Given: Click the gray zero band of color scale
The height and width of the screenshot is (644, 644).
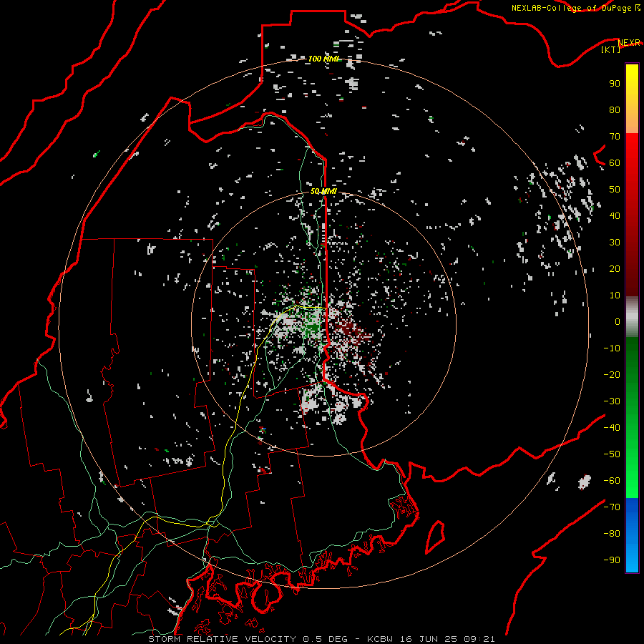Looking at the screenshot, I should [632, 317].
